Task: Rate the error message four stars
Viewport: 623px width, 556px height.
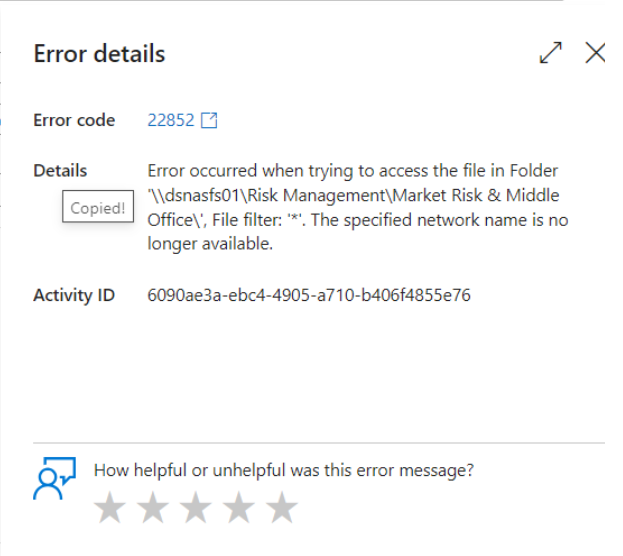Action: [x=238, y=507]
